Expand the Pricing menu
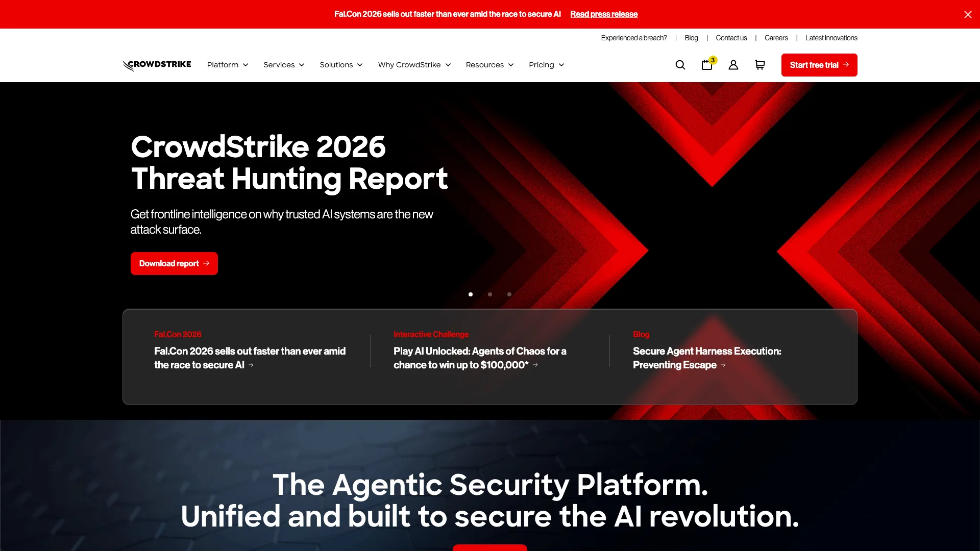This screenshot has width=980, height=551. point(546,65)
